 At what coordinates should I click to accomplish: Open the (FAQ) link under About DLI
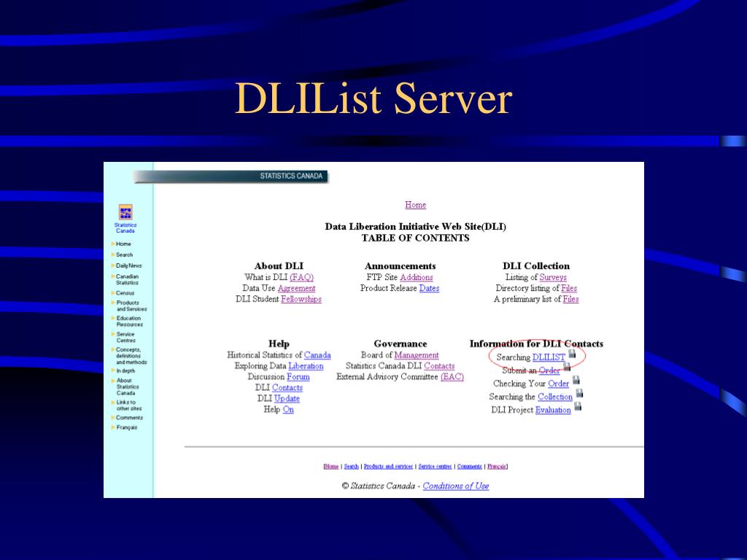pyautogui.click(x=301, y=277)
